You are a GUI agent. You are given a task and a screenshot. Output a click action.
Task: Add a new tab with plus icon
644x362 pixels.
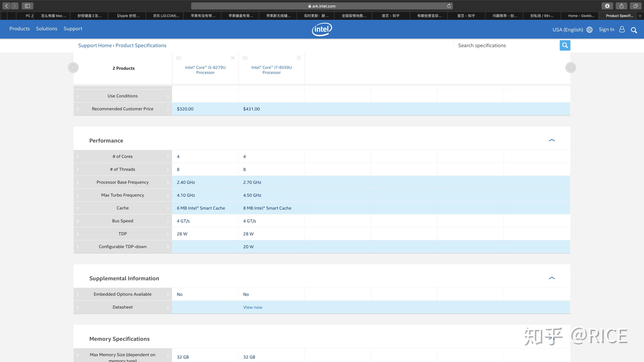[640, 16]
